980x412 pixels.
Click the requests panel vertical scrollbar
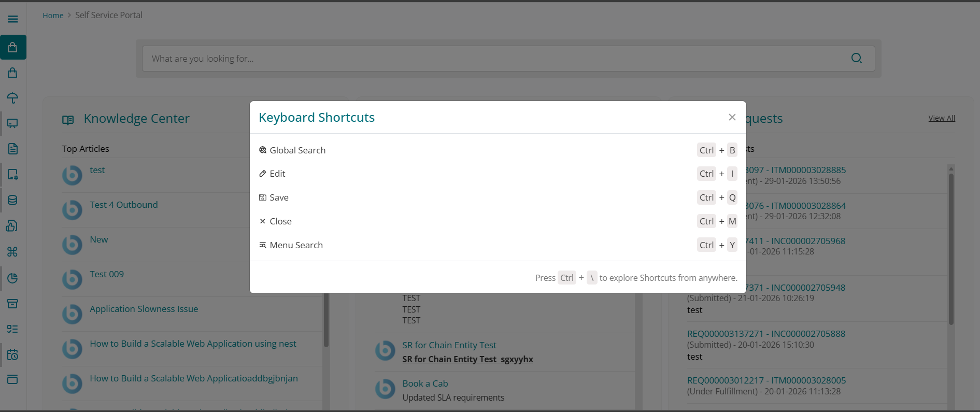point(951,249)
